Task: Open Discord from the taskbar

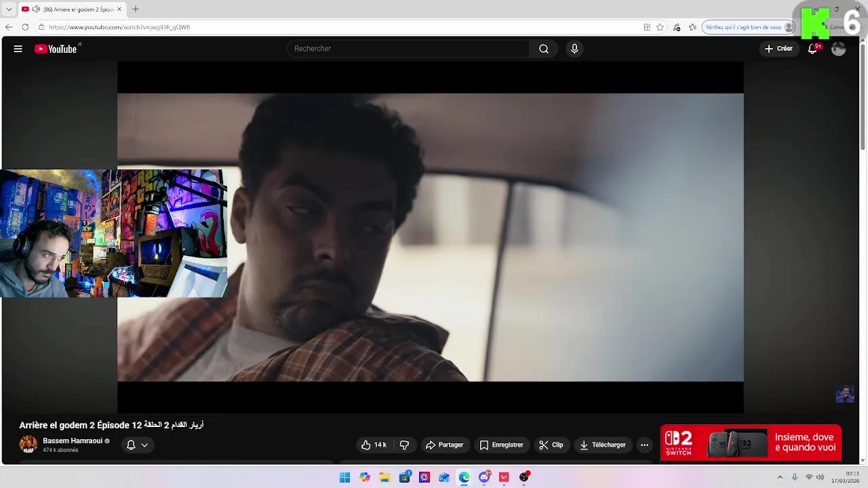Action: click(484, 477)
